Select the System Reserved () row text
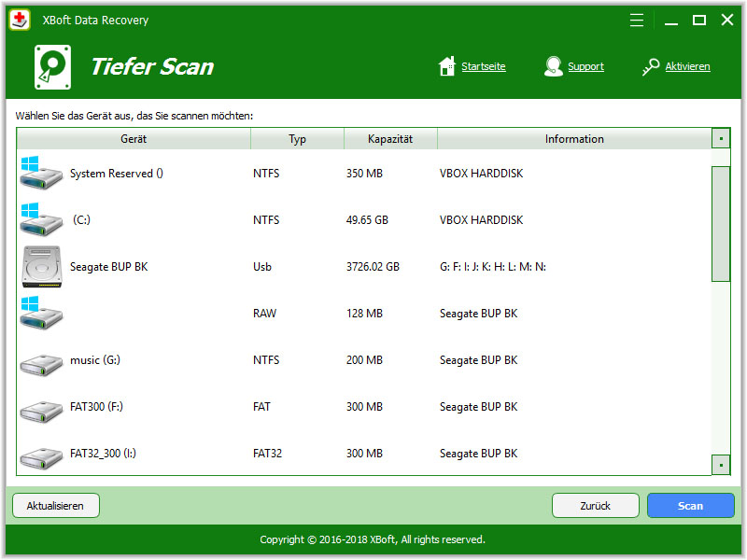 [x=116, y=174]
